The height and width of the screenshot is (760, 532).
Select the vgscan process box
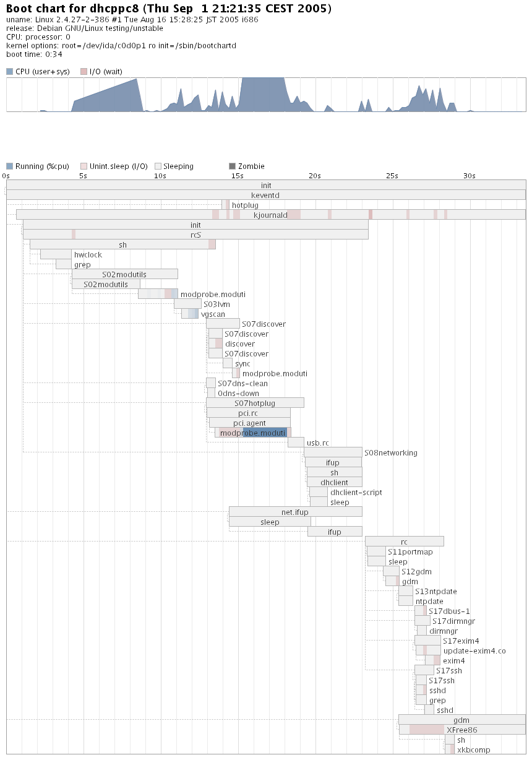pos(189,314)
